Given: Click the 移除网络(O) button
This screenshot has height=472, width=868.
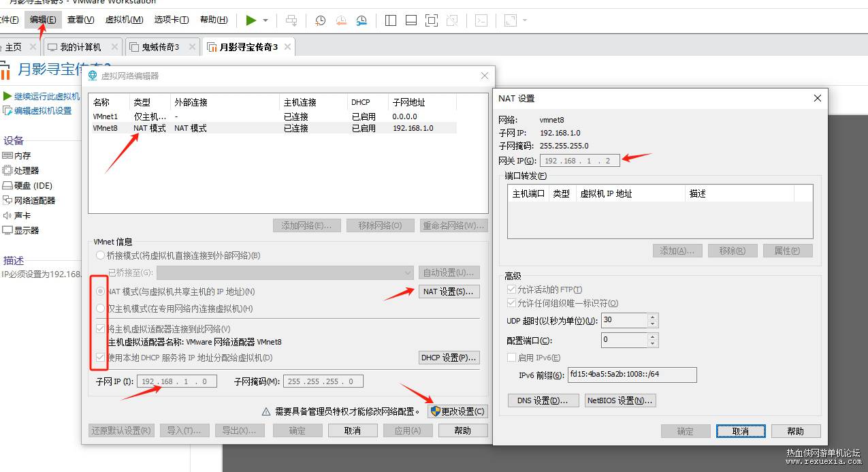Looking at the screenshot, I should [381, 225].
